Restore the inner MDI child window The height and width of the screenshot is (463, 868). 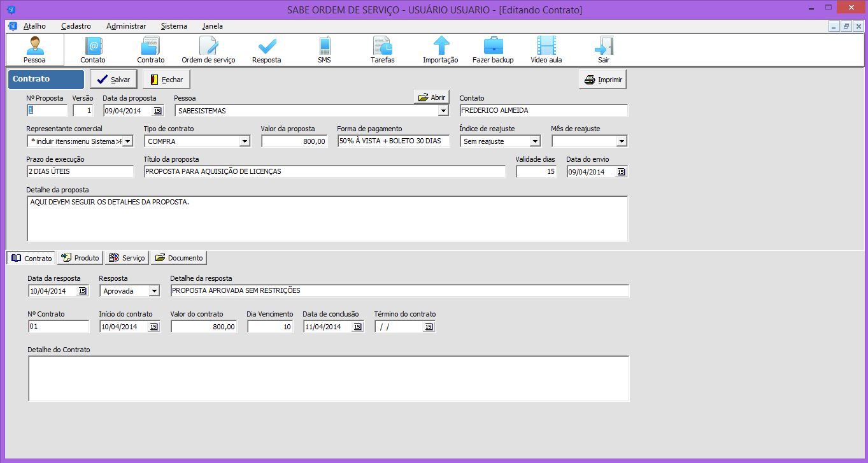tap(846, 27)
